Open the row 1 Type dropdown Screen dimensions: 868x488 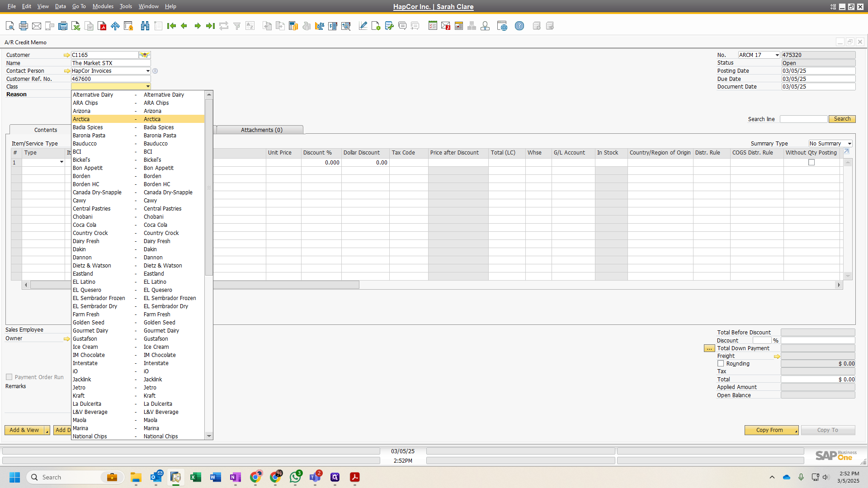click(61, 162)
